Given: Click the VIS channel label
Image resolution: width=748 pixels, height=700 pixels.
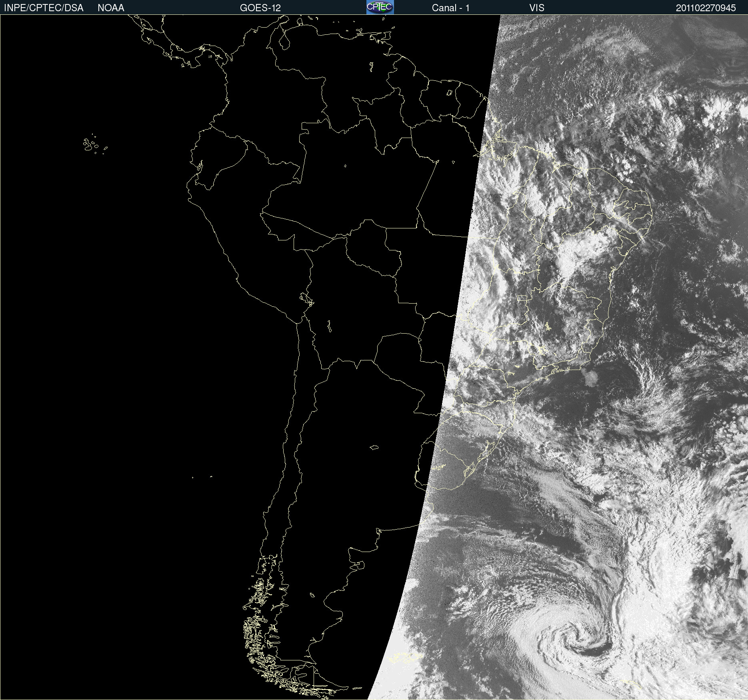Looking at the screenshot, I should [x=537, y=8].
